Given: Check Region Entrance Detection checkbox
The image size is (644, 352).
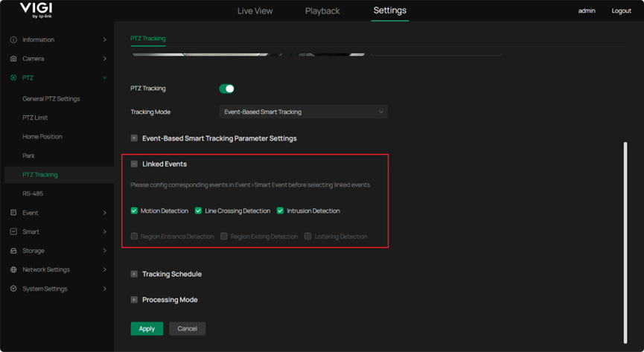Looking at the screenshot, I should (x=134, y=236).
